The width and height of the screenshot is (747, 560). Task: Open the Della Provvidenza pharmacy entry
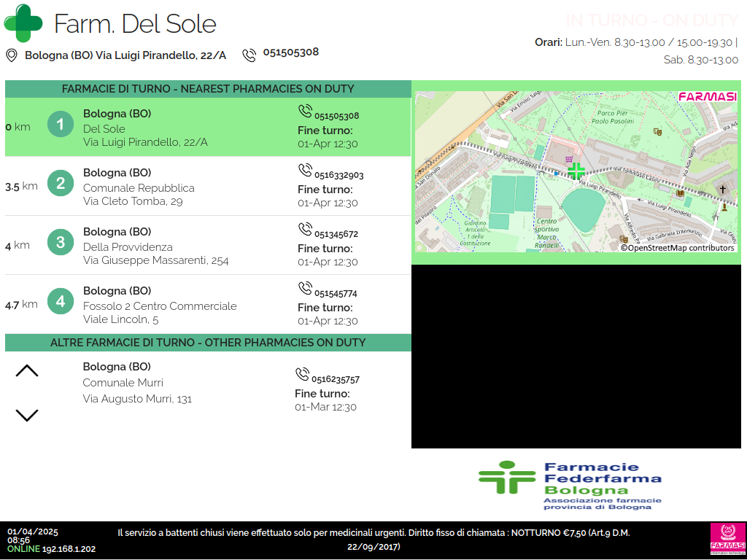[x=128, y=246]
